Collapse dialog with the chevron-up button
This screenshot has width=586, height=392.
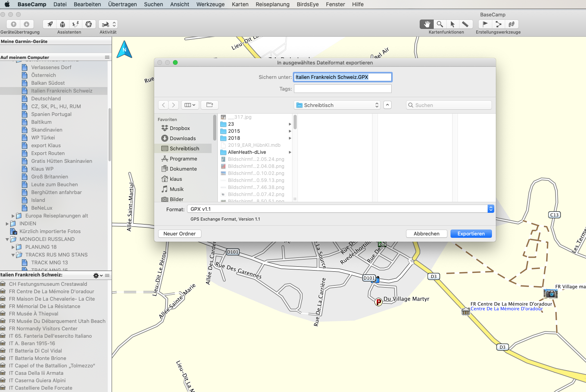coord(387,105)
